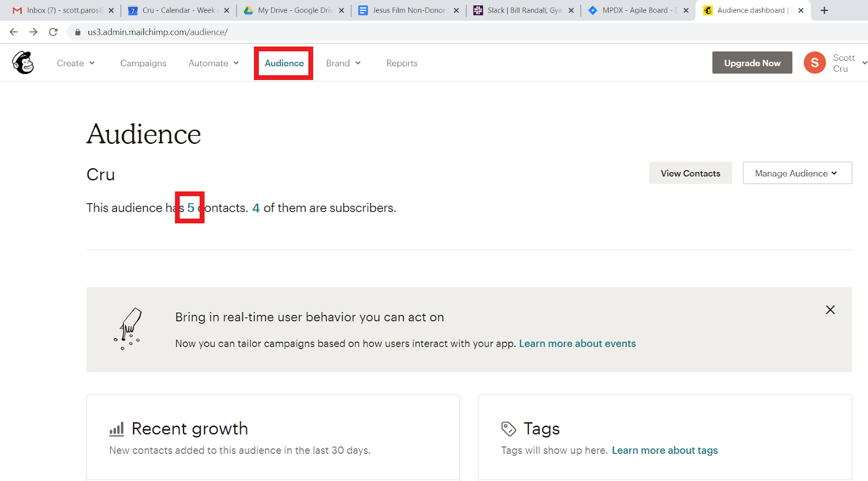Open the Audience nav item
This screenshot has width=868, height=481.
[284, 63]
